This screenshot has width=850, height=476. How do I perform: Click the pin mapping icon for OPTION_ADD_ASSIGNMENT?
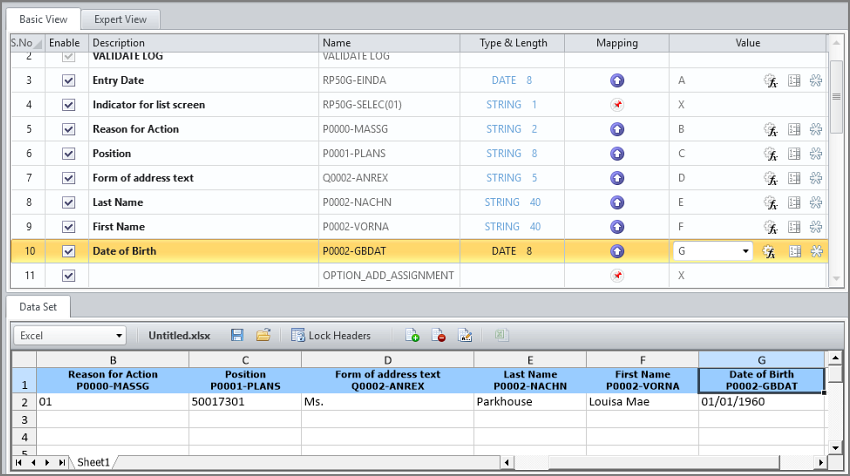tap(617, 275)
